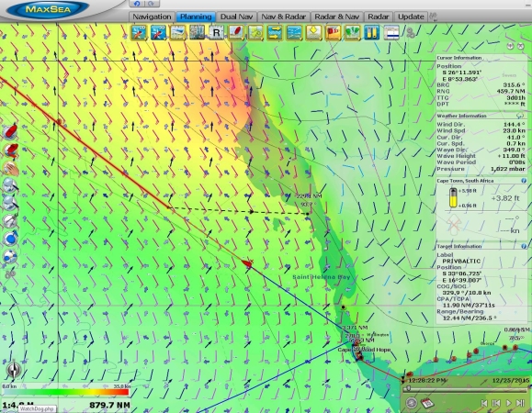
Task: Click the wind speed color scale bar
Action: (66, 392)
